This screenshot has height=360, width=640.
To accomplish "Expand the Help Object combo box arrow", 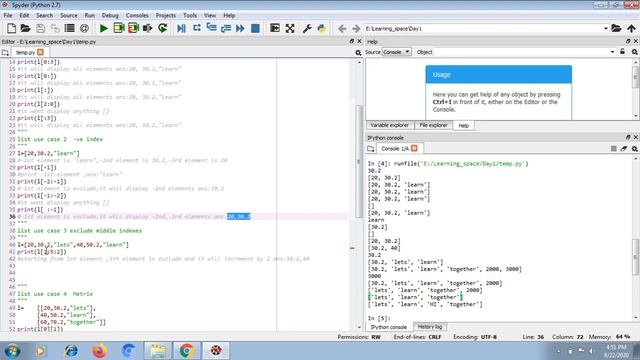I will click(x=612, y=52).
